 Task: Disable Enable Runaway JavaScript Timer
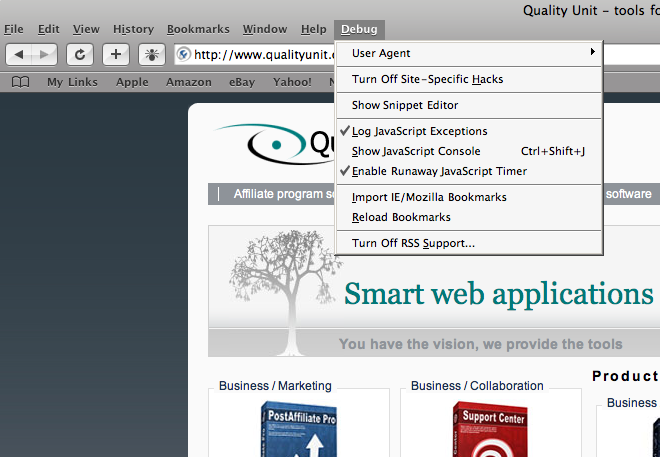pos(439,171)
